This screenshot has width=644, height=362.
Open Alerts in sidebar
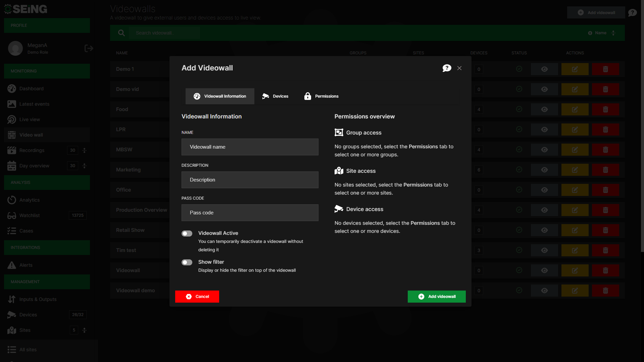47,265
